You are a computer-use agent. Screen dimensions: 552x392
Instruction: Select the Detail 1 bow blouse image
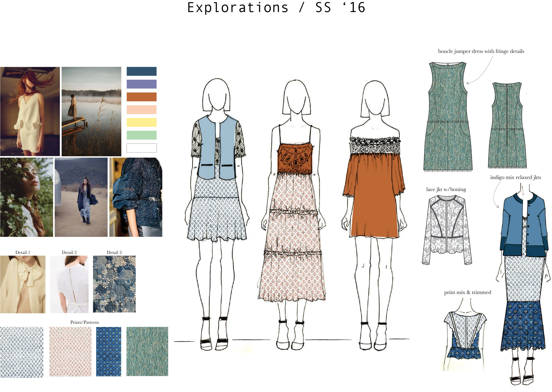pos(23,284)
